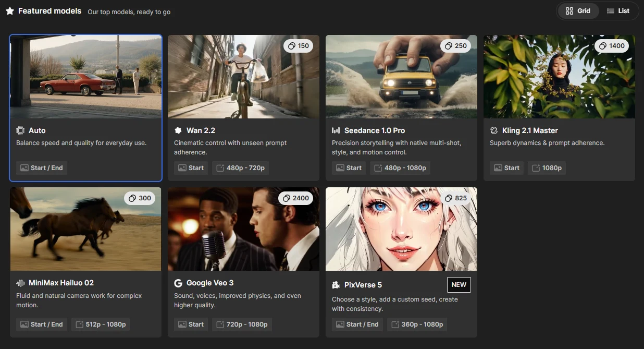This screenshot has height=349, width=644.
Task: Click the Start tag on Wan 2.2 card
Action: tap(191, 168)
